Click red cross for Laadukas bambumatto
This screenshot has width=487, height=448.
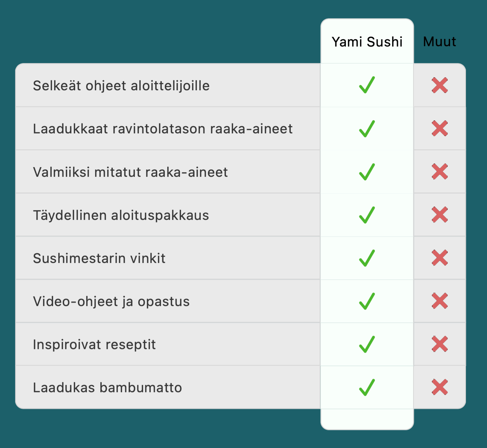tap(440, 387)
